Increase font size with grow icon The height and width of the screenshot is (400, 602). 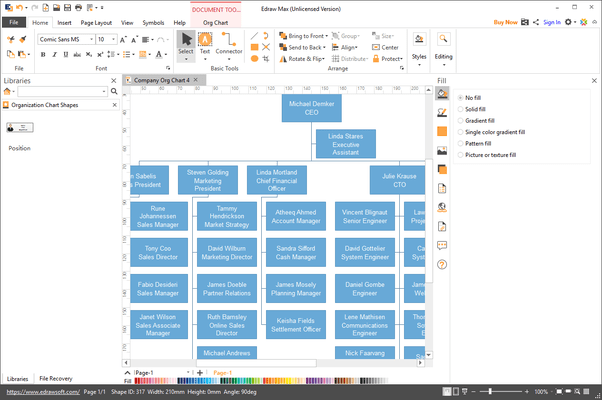[123, 40]
